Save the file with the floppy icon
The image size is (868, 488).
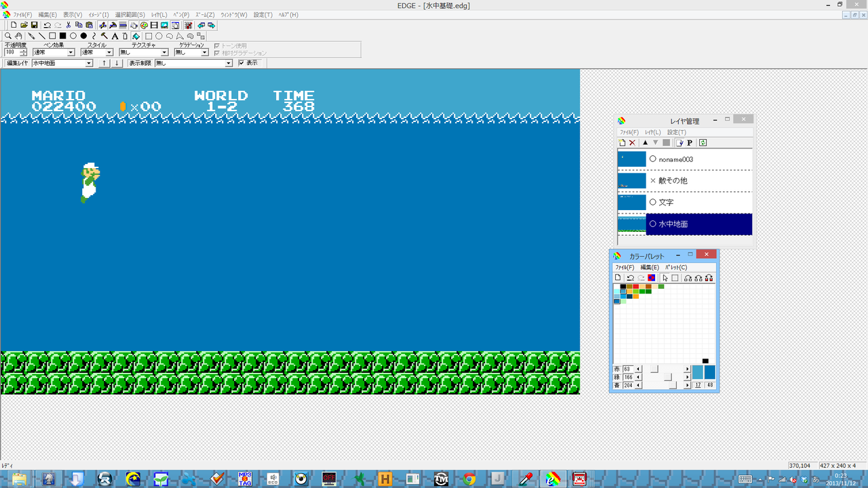[34, 25]
